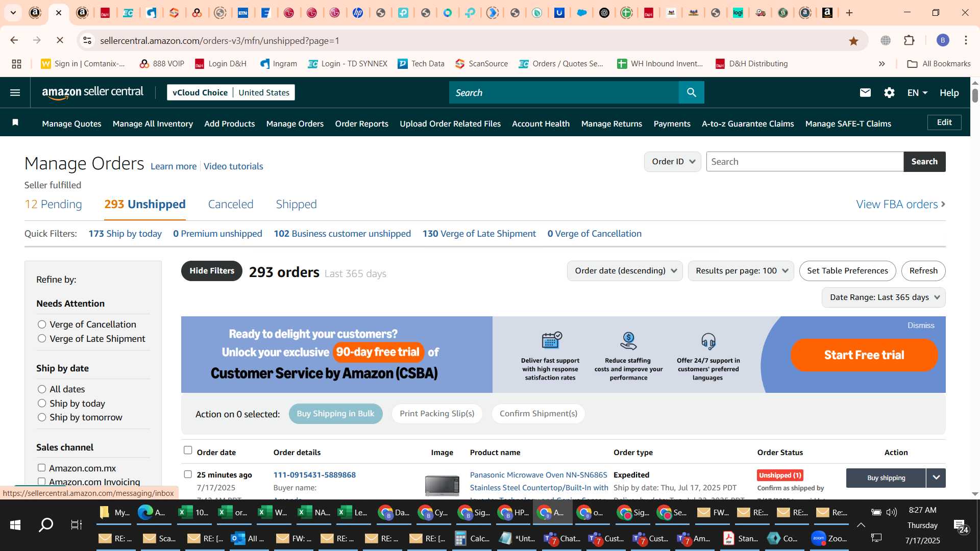Bookmark this page with the star icon

tap(853, 41)
